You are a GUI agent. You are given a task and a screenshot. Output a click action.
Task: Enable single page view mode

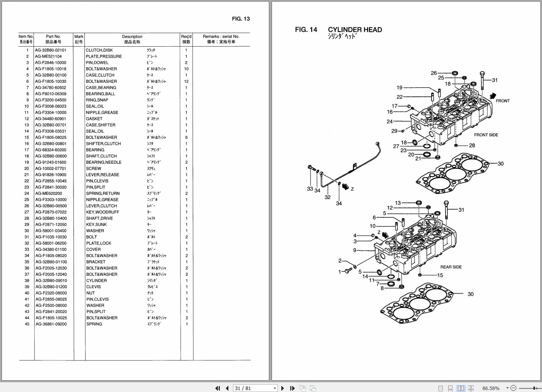point(441,388)
